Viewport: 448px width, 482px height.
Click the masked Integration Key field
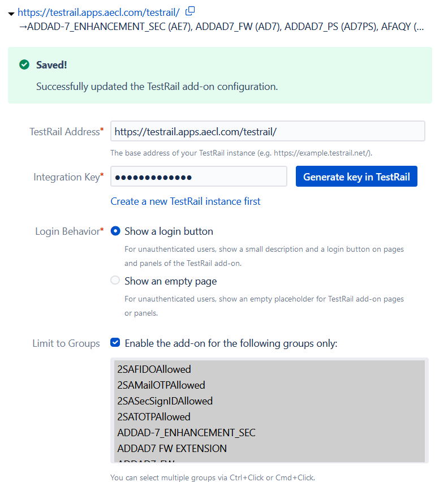coord(199,176)
